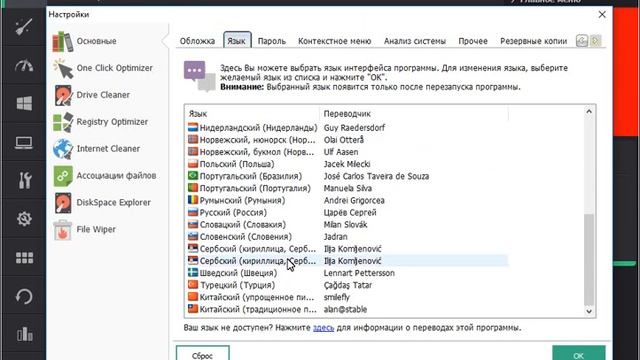Select Португальский (Португалия) language row
This screenshot has width=640, height=360.
tap(347, 188)
